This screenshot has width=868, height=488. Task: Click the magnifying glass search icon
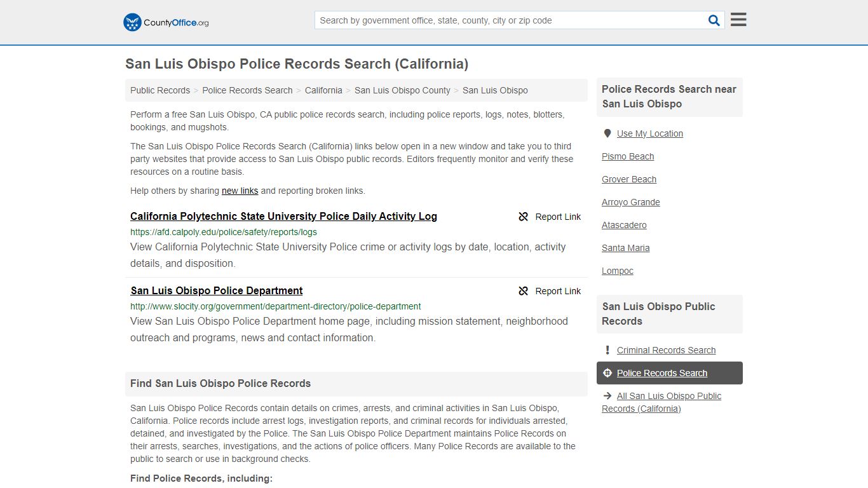pyautogui.click(x=714, y=20)
